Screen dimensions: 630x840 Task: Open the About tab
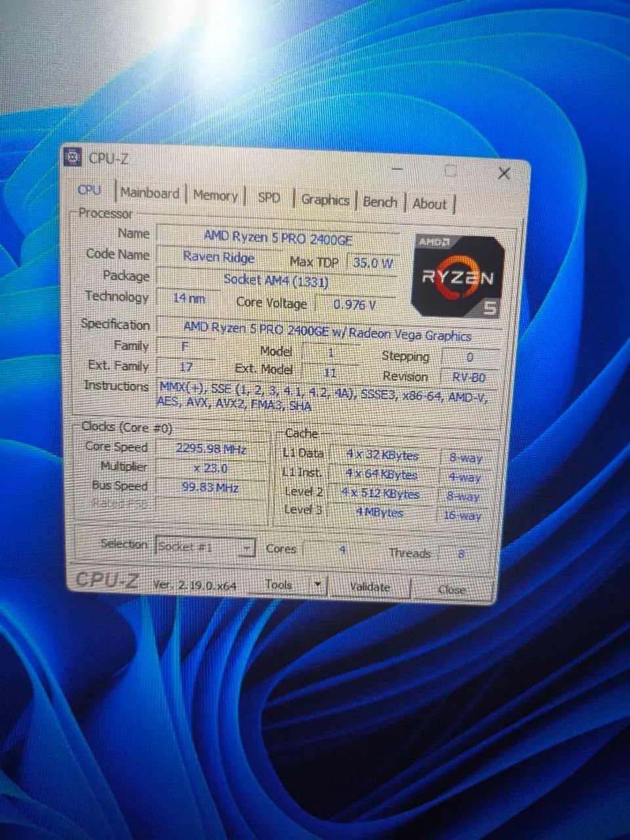[x=429, y=204]
